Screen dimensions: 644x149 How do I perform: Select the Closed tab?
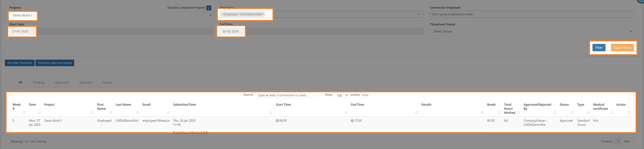(x=107, y=83)
